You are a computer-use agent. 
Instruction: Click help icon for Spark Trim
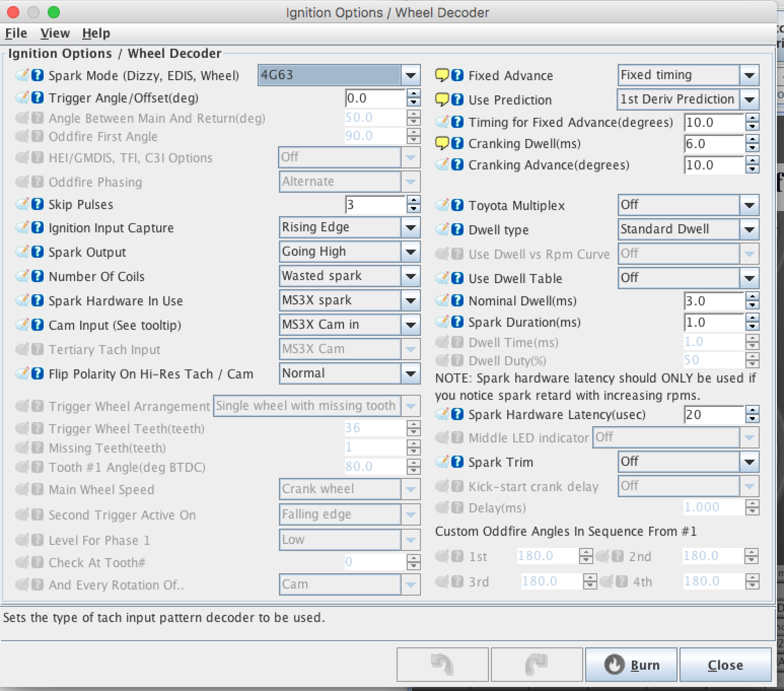point(457,462)
